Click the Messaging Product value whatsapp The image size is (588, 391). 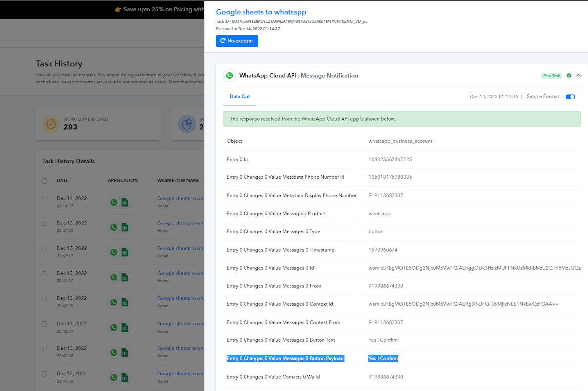coord(379,214)
